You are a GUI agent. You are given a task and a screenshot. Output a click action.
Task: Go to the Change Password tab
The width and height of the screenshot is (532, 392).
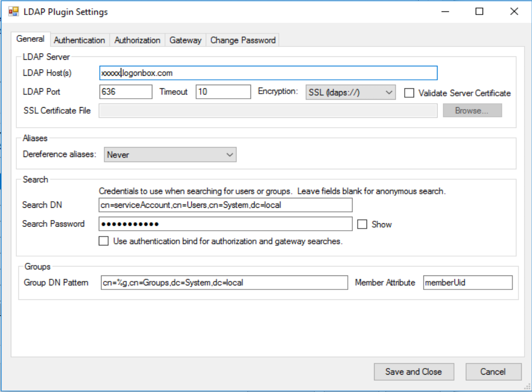tap(243, 40)
